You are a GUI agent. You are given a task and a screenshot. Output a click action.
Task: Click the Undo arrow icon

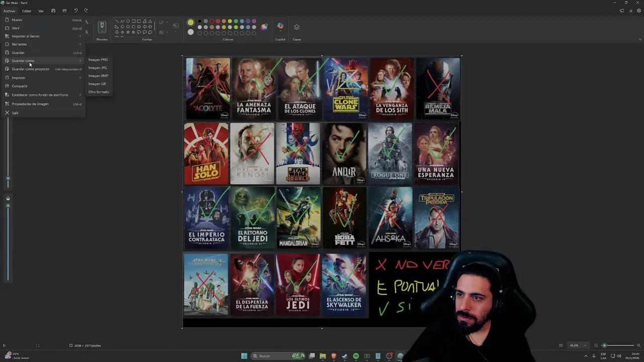75,11
